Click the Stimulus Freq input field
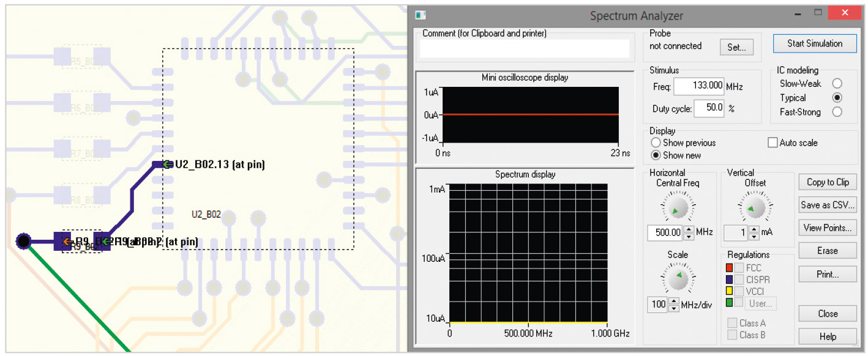Image resolution: width=868 pixels, height=356 pixels. [698, 86]
